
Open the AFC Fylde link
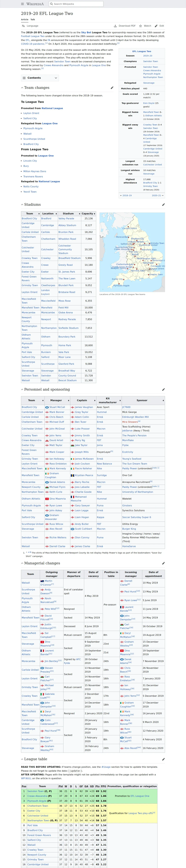(x=72, y=661)
